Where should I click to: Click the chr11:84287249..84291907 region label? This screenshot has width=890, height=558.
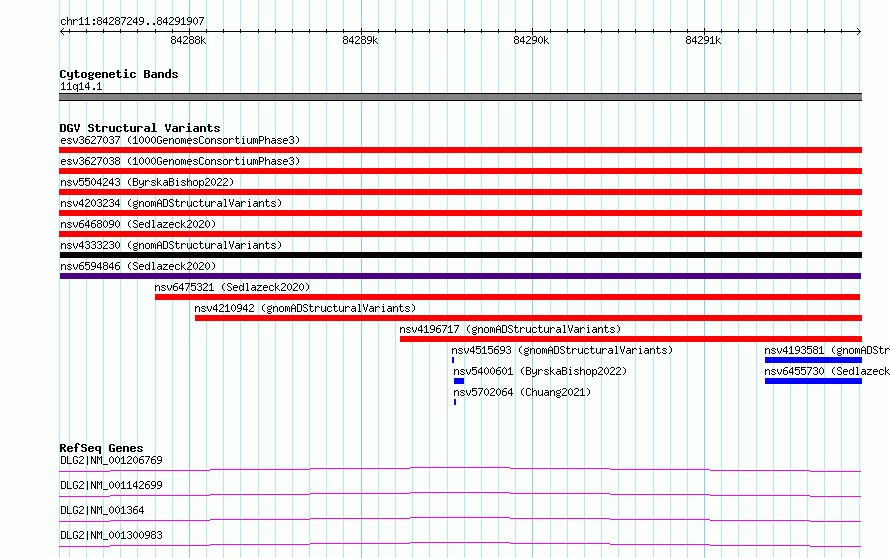click(132, 21)
